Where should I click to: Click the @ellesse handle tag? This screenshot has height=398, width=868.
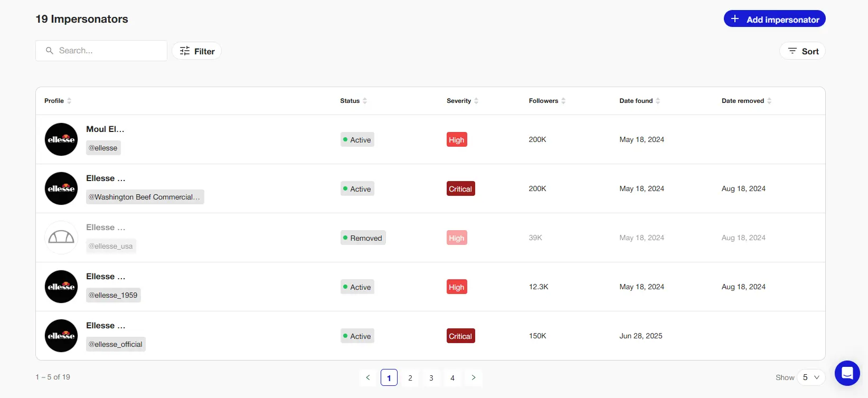(103, 148)
